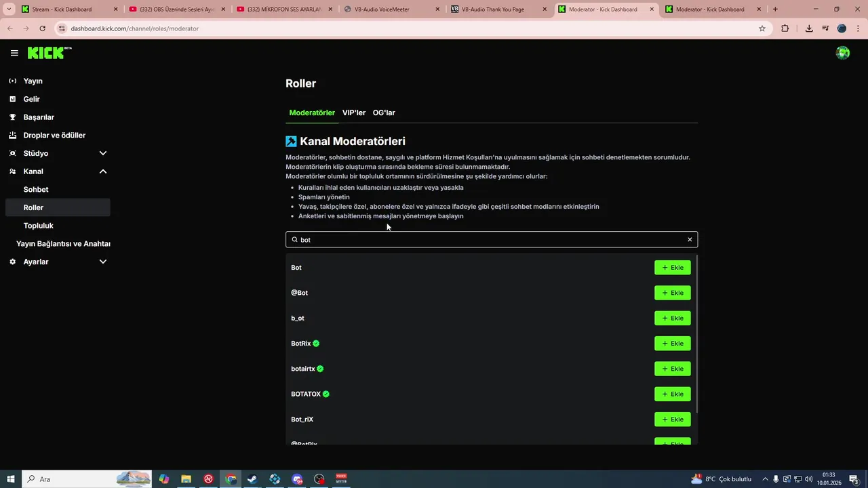Open browser downloads
This screenshot has width=868, height=488.
[809, 28]
